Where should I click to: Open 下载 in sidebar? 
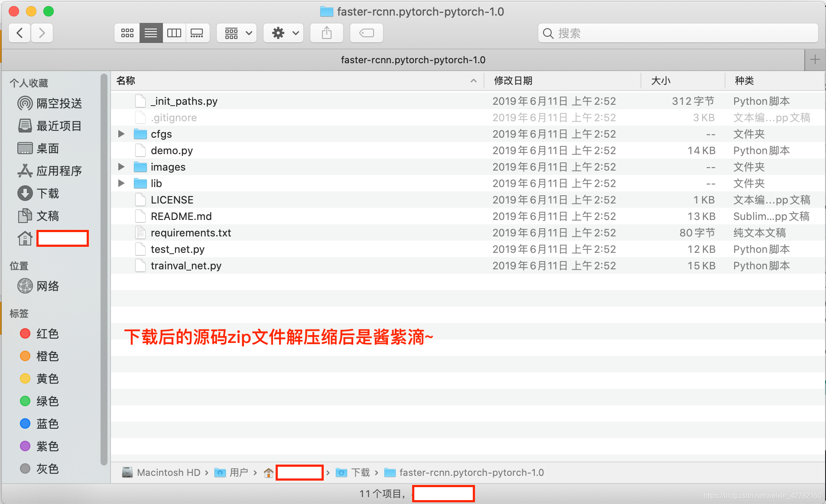39,194
